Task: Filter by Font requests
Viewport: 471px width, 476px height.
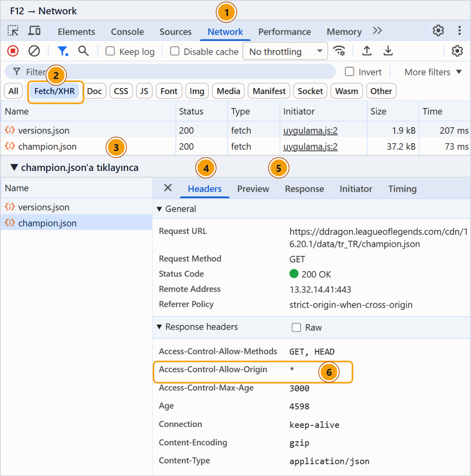Action: pyautogui.click(x=169, y=91)
